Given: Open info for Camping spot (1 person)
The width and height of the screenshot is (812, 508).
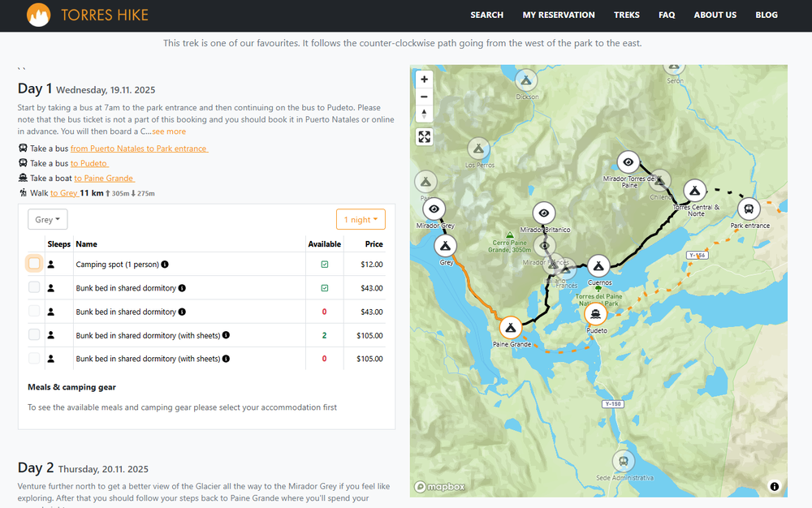Looking at the screenshot, I should pyautogui.click(x=165, y=265).
